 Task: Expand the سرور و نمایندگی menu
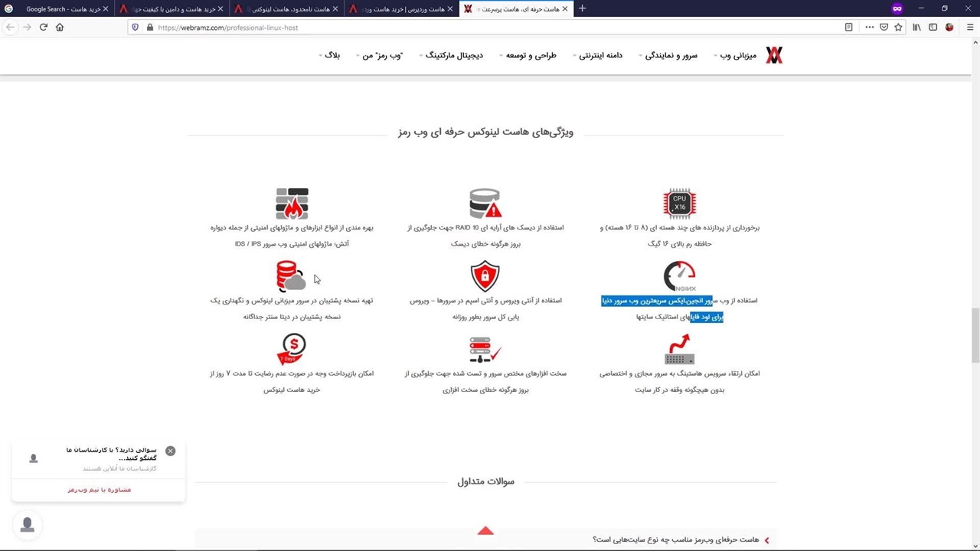click(x=670, y=56)
